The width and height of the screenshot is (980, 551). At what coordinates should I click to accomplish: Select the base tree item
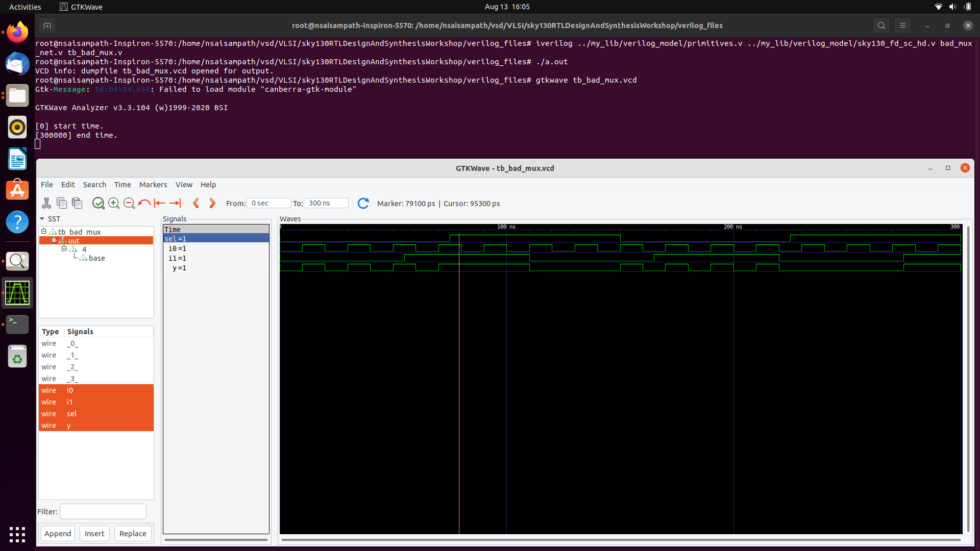coord(96,258)
